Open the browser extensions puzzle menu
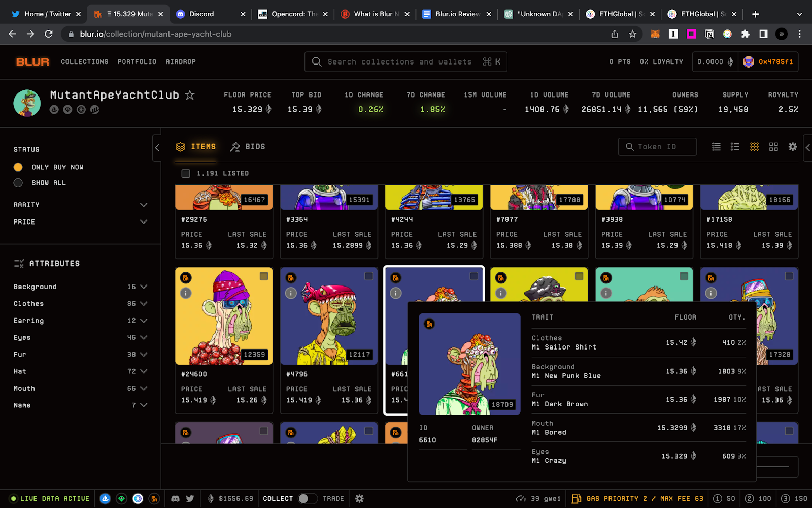 [745, 34]
